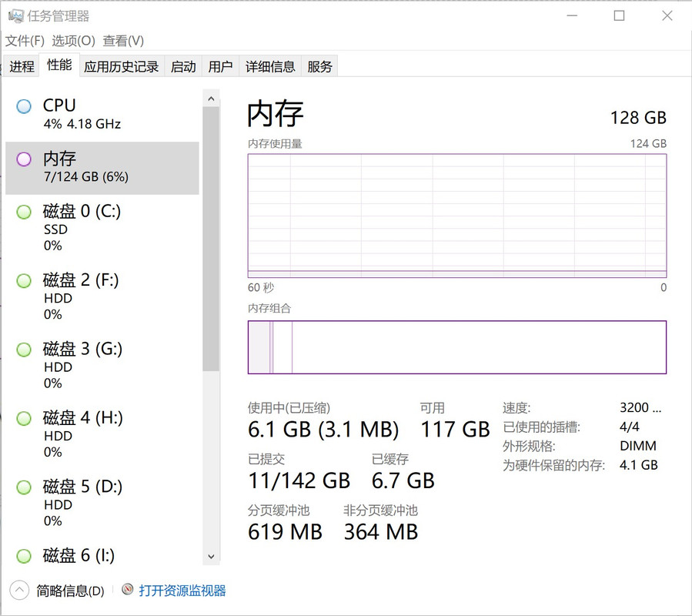Click the 打开资源监视器 link
The width and height of the screenshot is (692, 616).
point(182,591)
